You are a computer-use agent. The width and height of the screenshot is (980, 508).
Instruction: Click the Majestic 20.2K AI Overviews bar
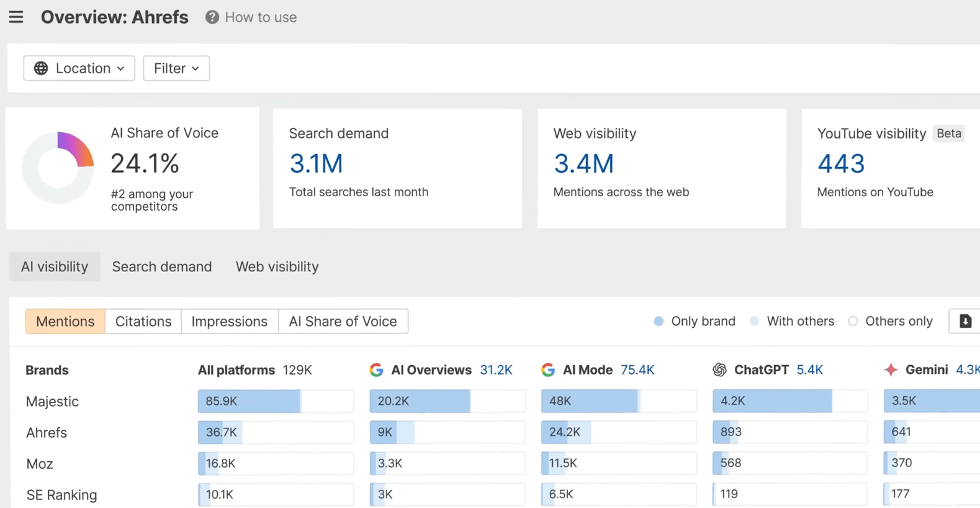tap(447, 401)
